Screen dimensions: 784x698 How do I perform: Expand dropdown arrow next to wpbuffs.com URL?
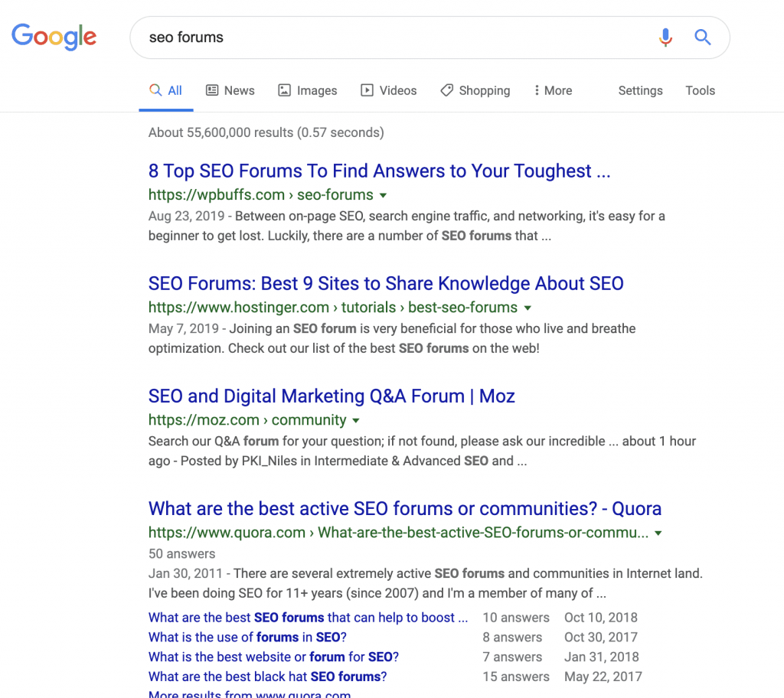(383, 195)
